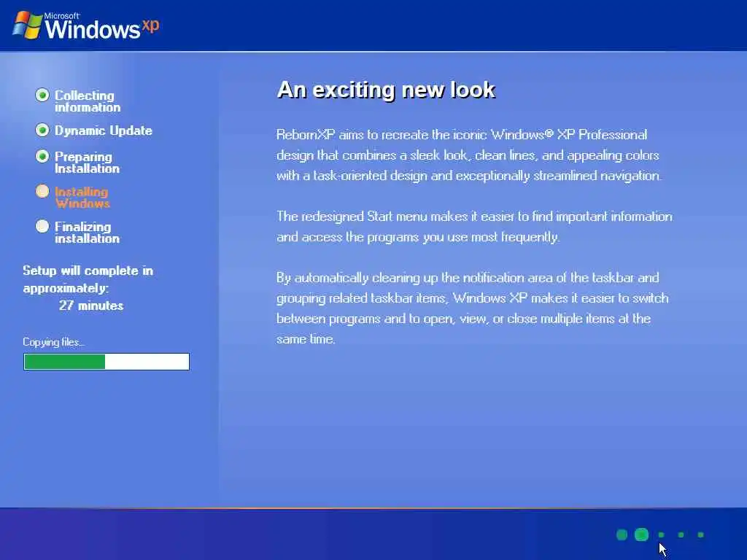The image size is (747, 560).
Task: Click the fifth small indicator dot
Action: tap(701, 534)
